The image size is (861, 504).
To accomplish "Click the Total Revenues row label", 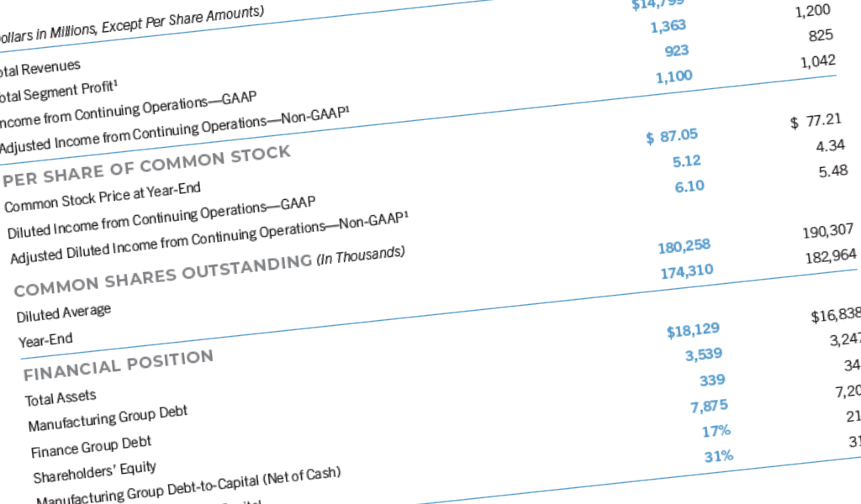I will tap(40, 67).
